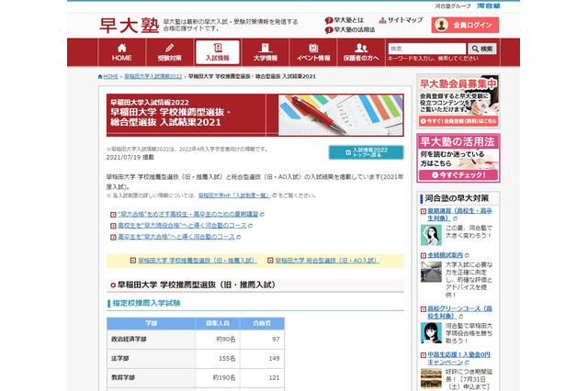This screenshot has width=588, height=391.
Task: Click the exclamation icon beside 早大塾の活用法
Action: tap(329, 30)
